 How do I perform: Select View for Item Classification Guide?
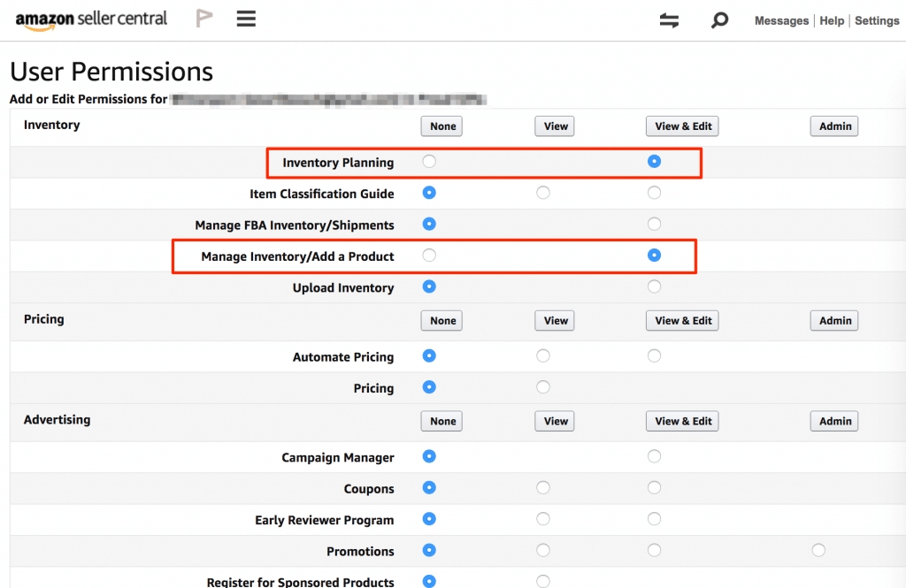point(543,193)
